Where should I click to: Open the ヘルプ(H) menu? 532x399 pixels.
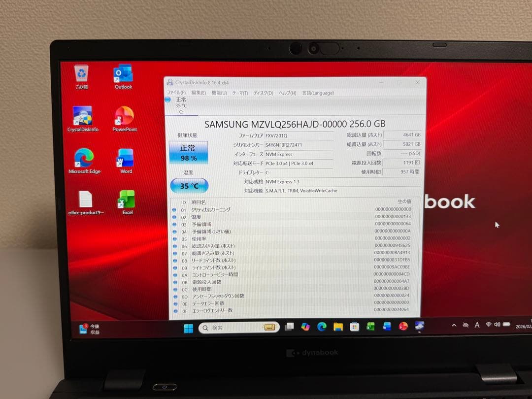(x=286, y=93)
